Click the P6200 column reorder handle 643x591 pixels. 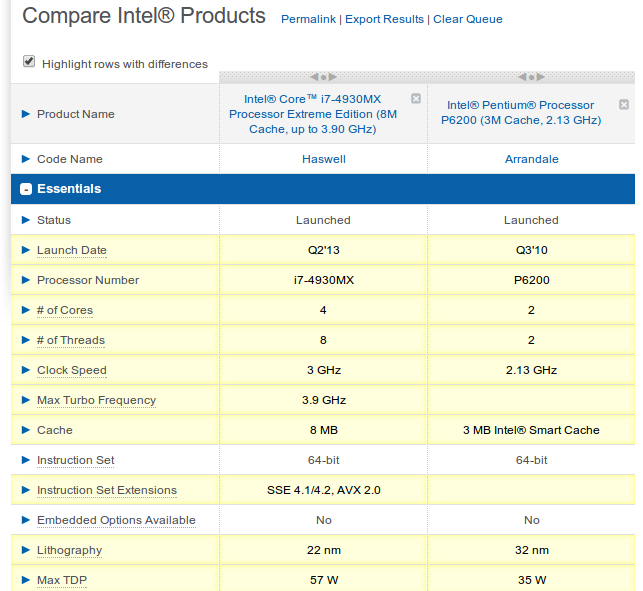click(x=531, y=77)
